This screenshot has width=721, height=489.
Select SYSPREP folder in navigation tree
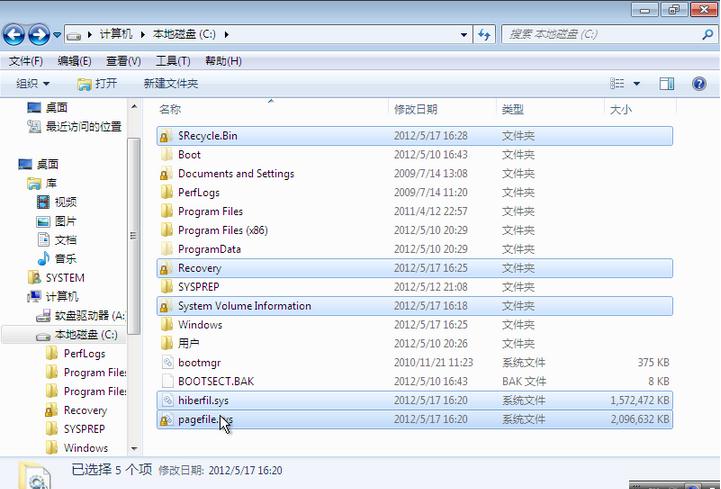(x=75, y=429)
